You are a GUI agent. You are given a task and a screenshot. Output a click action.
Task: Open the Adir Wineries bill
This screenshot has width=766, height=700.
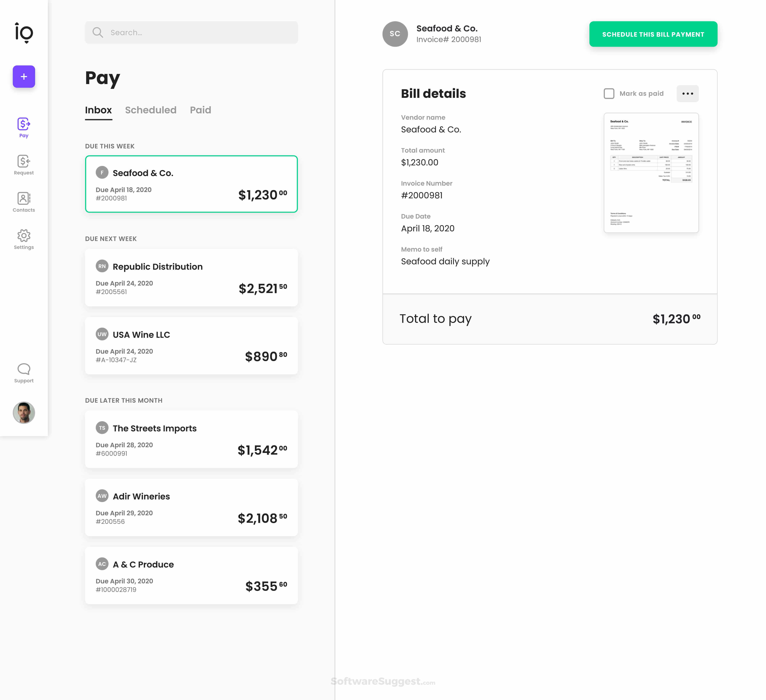click(x=191, y=507)
